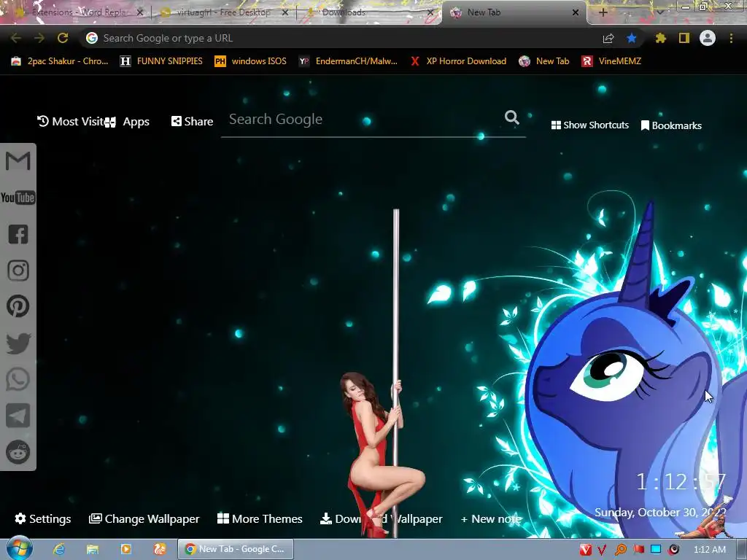
Task: Click Download Wallpaper
Action: point(381,518)
